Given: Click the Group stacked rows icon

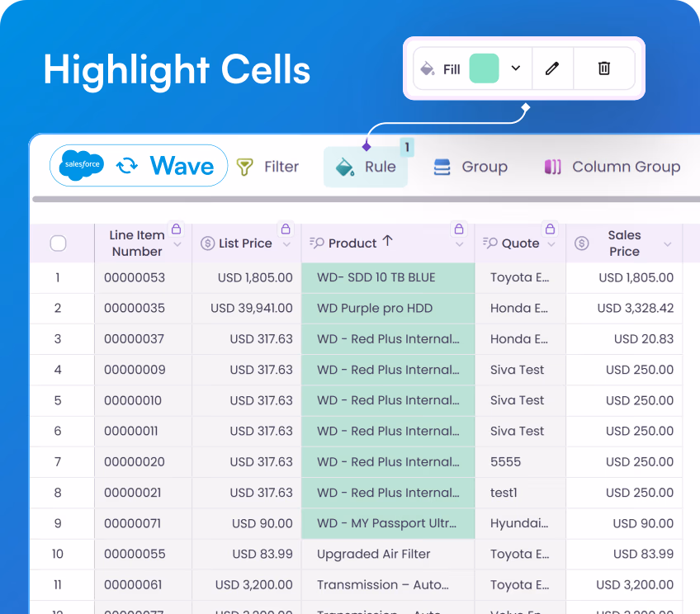Looking at the screenshot, I should coord(442,167).
